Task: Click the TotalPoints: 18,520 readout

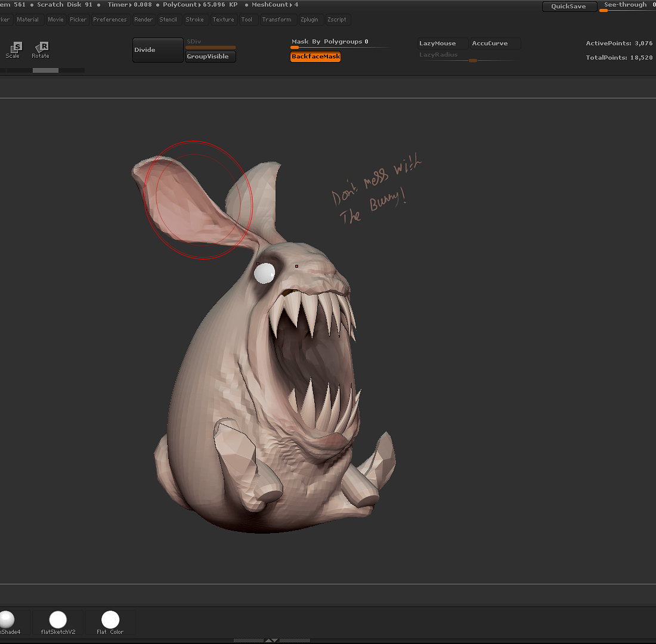Action: point(619,58)
